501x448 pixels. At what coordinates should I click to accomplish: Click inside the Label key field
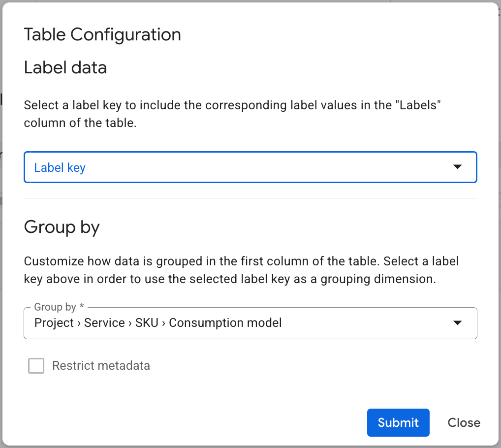click(197, 167)
